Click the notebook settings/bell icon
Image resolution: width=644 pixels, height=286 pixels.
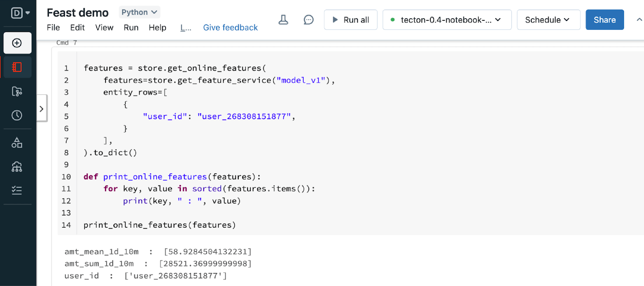(x=284, y=20)
